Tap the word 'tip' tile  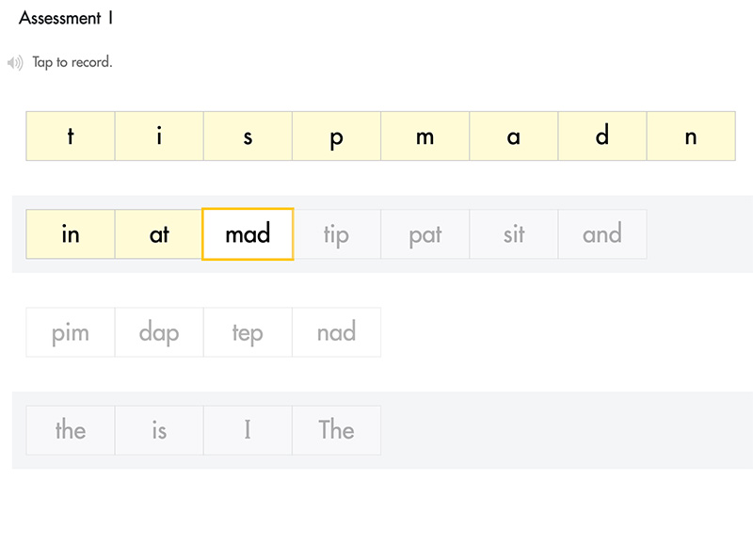[336, 234]
